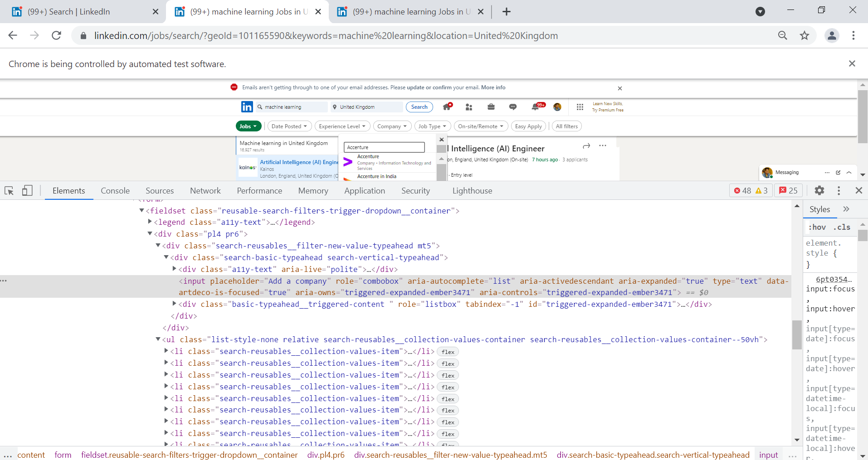Open the job details more options ellipsis

603,145
